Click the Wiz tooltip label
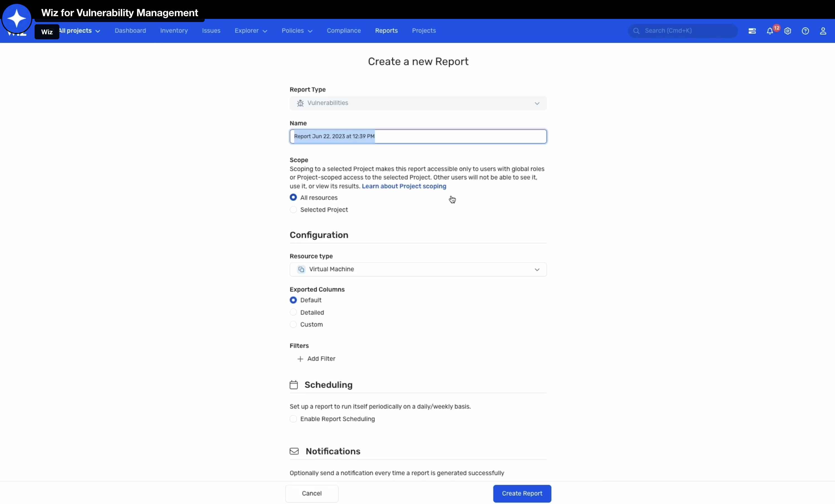This screenshot has width=835, height=504. click(x=47, y=32)
